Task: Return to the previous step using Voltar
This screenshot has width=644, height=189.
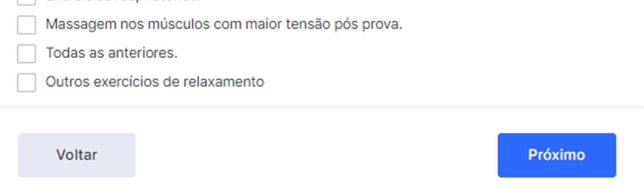Action: pyautogui.click(x=77, y=155)
